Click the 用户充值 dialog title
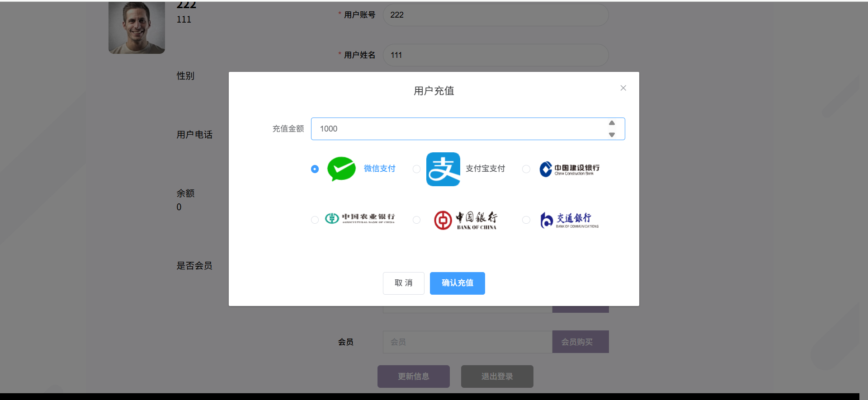 [x=434, y=91]
